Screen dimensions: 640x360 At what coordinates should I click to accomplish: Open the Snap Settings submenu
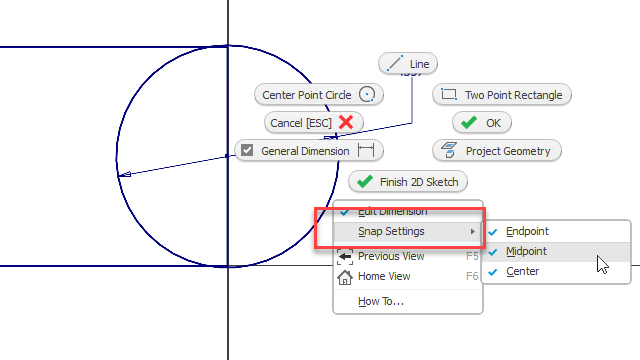click(408, 231)
